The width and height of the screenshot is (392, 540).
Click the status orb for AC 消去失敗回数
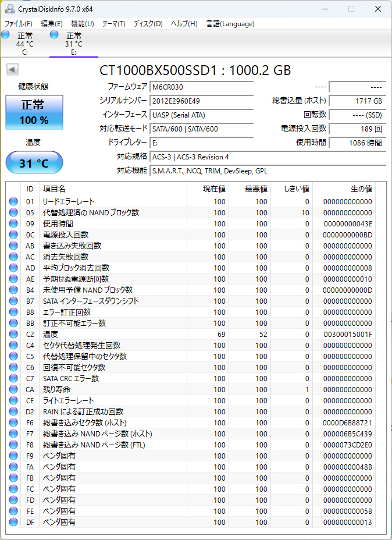coord(13,257)
